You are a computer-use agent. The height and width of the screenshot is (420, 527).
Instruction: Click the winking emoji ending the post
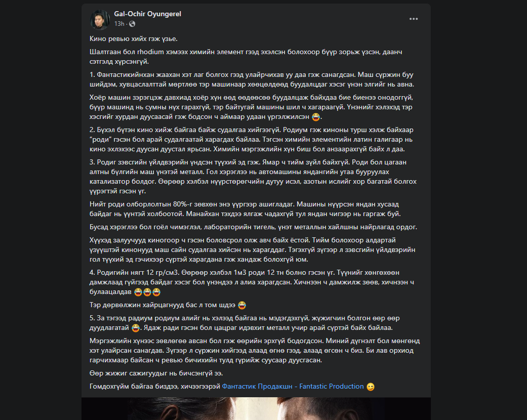pyautogui.click(x=371, y=387)
